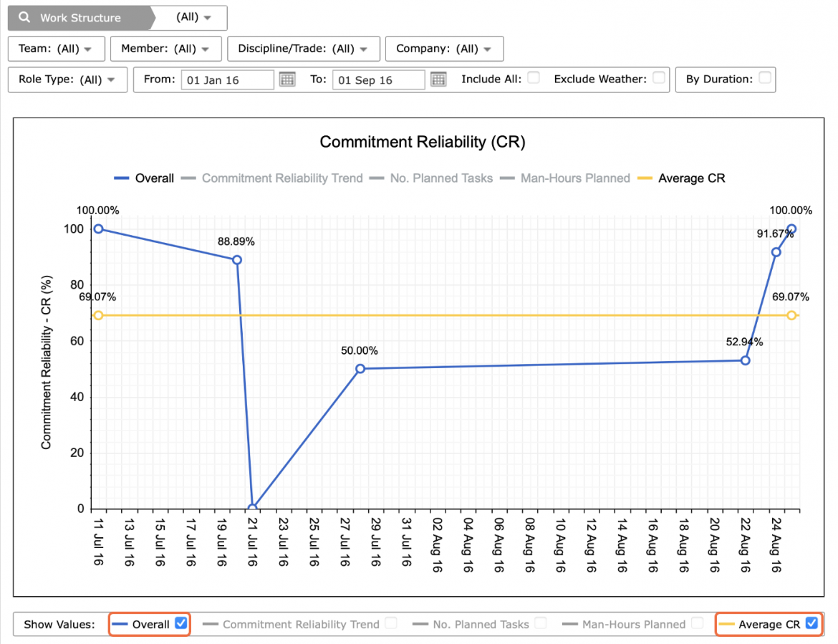The width and height of the screenshot is (838, 644).
Task: Expand the Team filter dropdown
Action: 56,49
